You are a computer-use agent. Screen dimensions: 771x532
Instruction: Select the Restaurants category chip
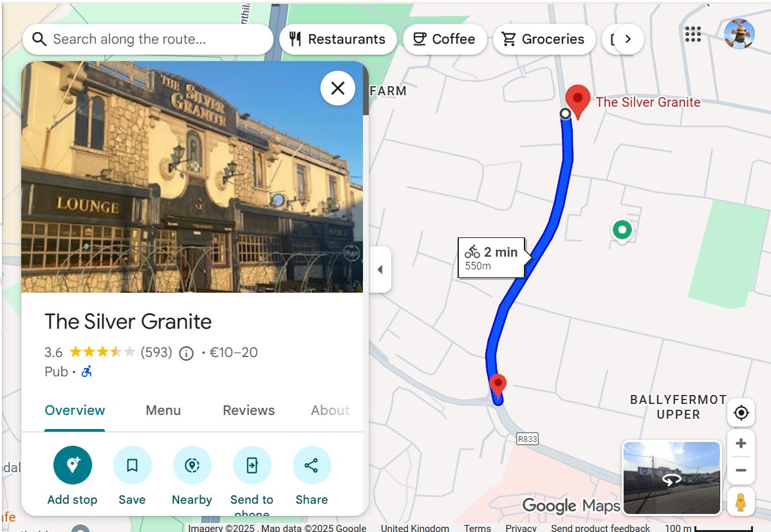tap(338, 39)
